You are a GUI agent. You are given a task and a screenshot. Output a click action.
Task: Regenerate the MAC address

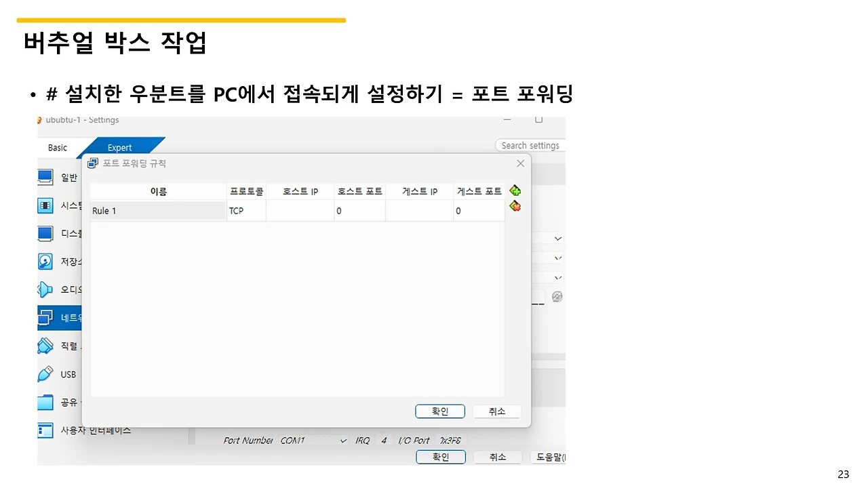click(x=557, y=296)
